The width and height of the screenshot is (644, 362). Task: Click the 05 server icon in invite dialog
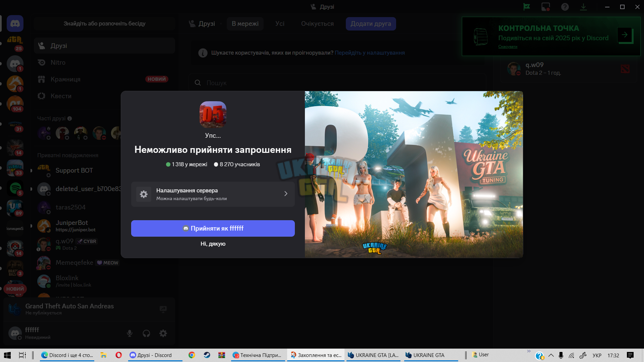click(213, 114)
